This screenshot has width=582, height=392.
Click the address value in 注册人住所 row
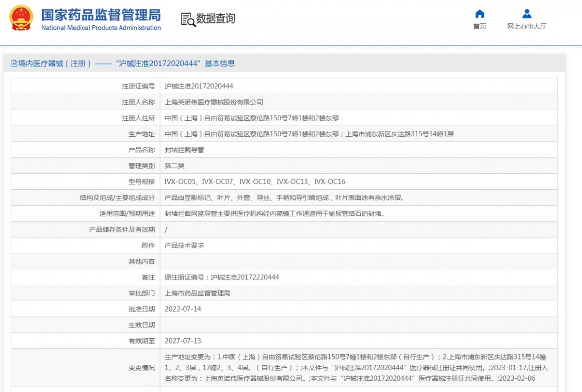tap(252, 118)
